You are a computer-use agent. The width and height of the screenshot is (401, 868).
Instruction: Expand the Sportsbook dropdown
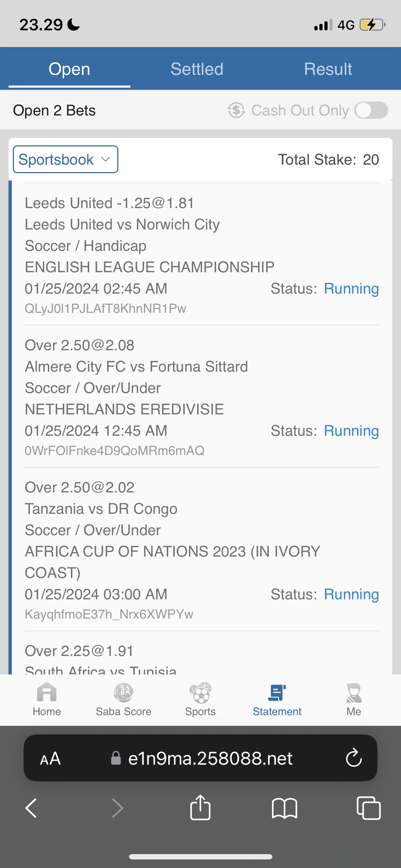(66, 159)
